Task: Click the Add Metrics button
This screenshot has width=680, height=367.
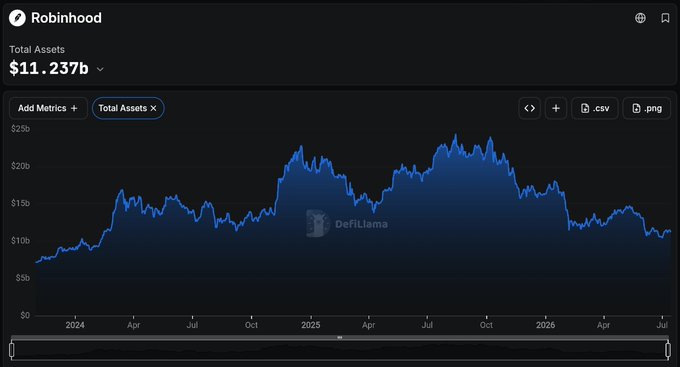Action: 48,108
